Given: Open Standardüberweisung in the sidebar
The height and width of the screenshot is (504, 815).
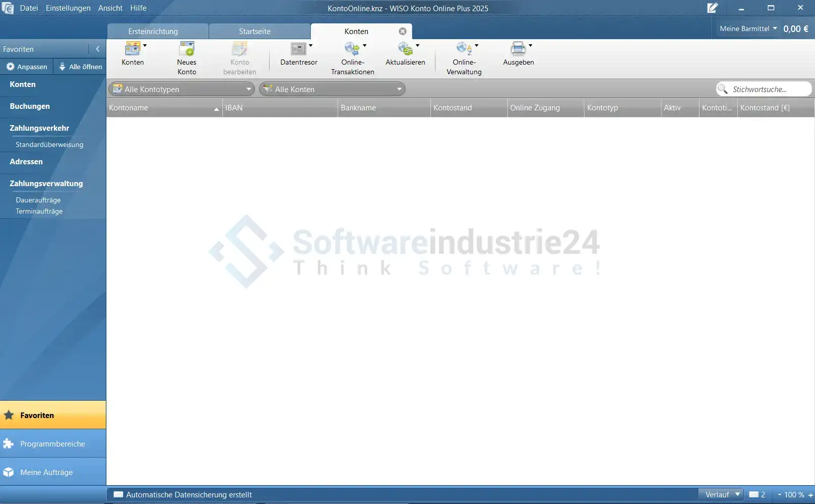Looking at the screenshot, I should [49, 145].
